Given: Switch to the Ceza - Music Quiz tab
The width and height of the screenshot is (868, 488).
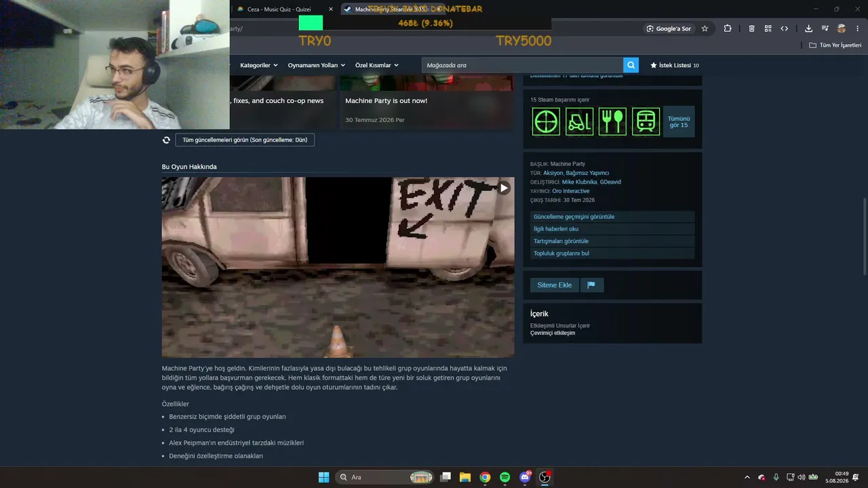Looking at the screenshot, I should [285, 9].
